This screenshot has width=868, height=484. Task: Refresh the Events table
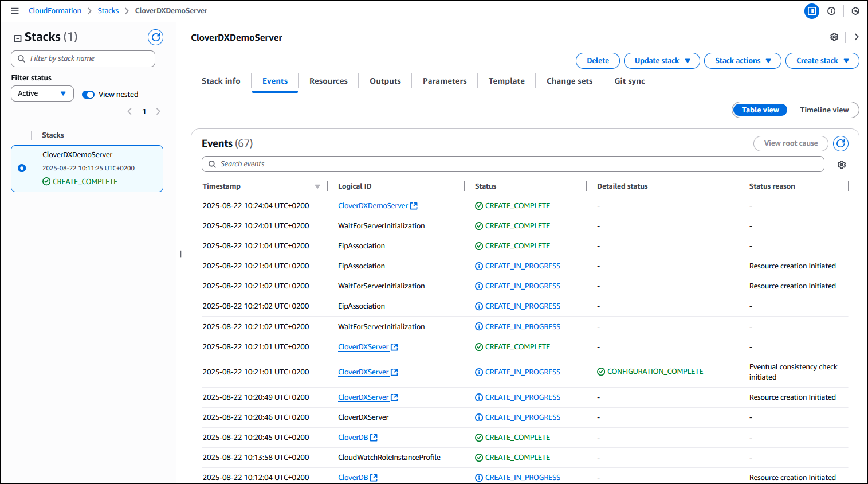(840, 143)
